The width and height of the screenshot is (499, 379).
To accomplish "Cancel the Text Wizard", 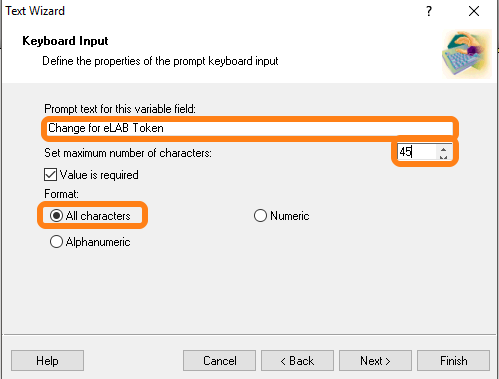I will (x=220, y=361).
